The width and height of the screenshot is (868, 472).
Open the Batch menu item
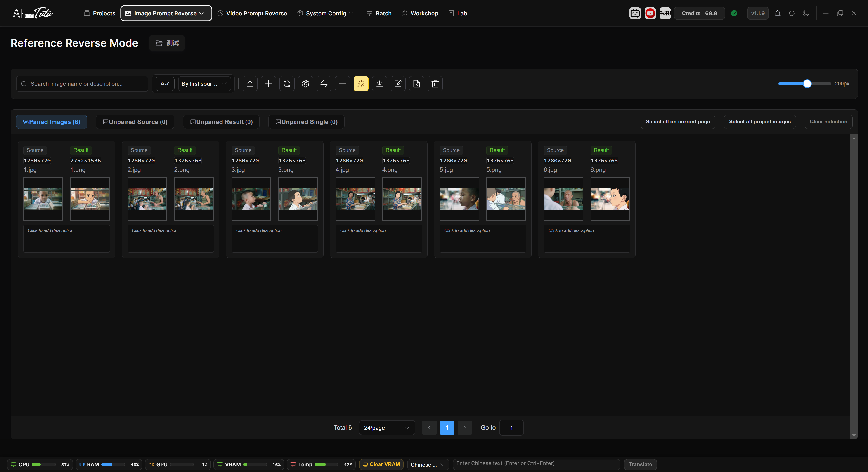pos(379,13)
